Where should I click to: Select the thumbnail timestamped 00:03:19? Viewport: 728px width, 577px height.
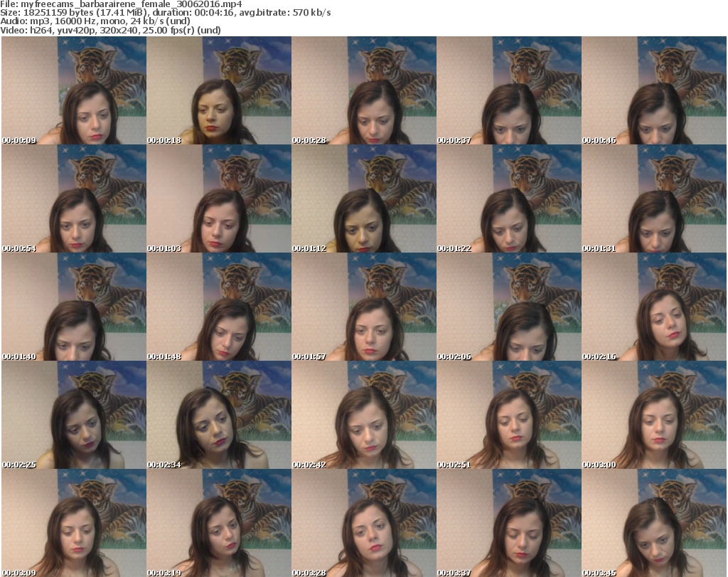(x=219, y=523)
